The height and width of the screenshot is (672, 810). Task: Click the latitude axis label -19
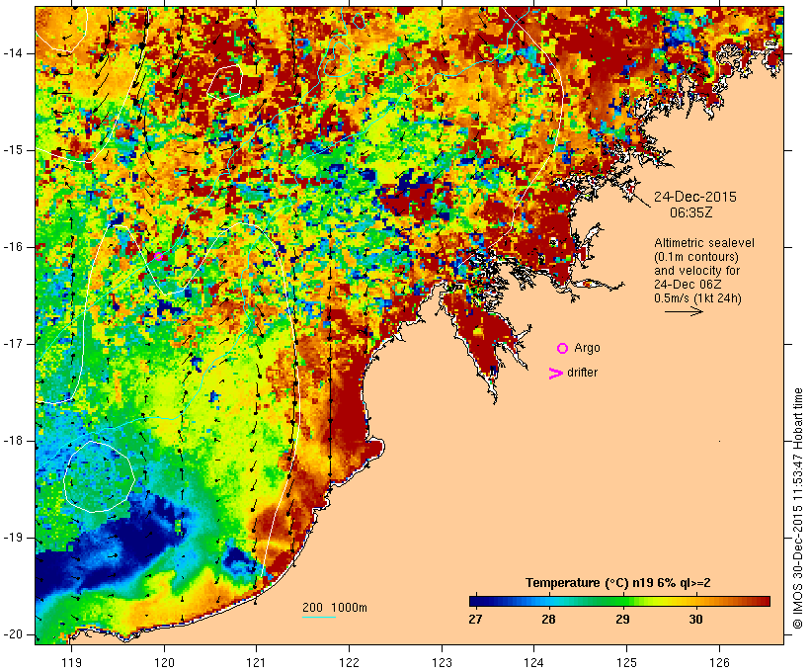13,539
